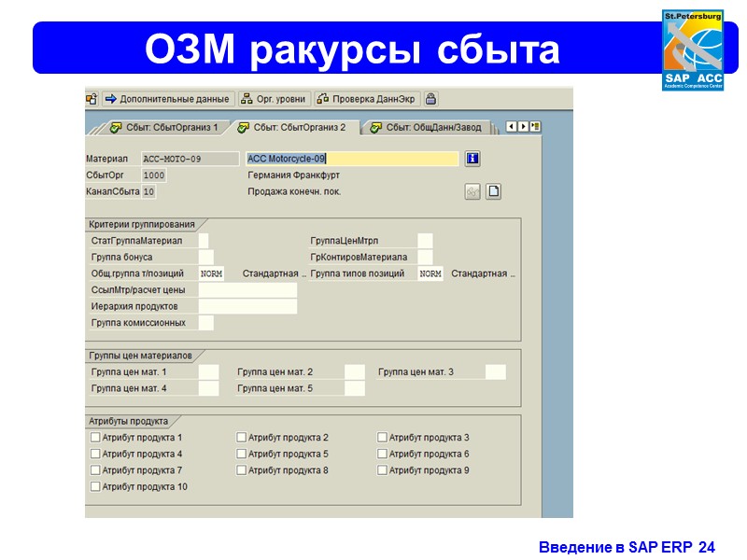Check Атрибут продукта 10

[95, 486]
